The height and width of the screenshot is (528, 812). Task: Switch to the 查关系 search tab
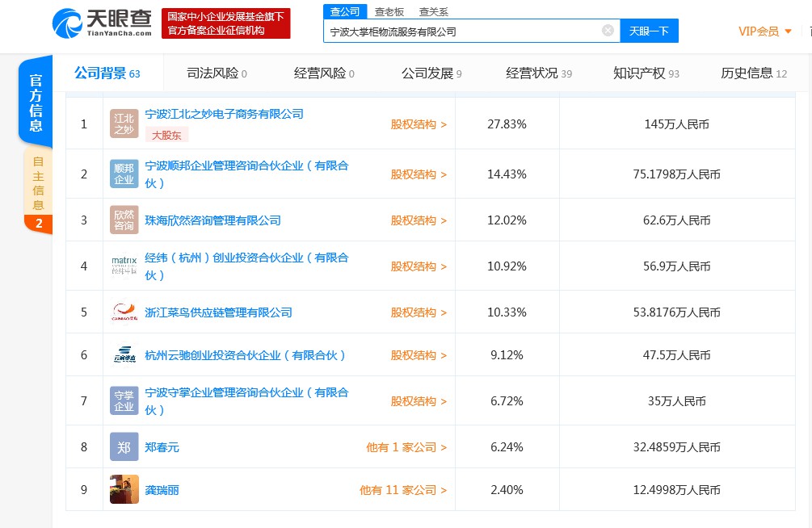coord(433,12)
